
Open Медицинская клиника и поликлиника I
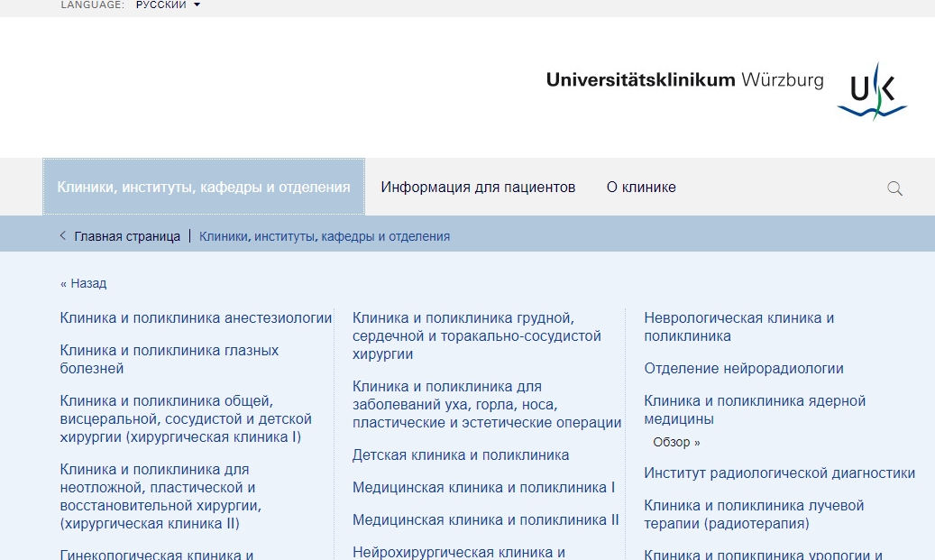pyautogui.click(x=483, y=488)
